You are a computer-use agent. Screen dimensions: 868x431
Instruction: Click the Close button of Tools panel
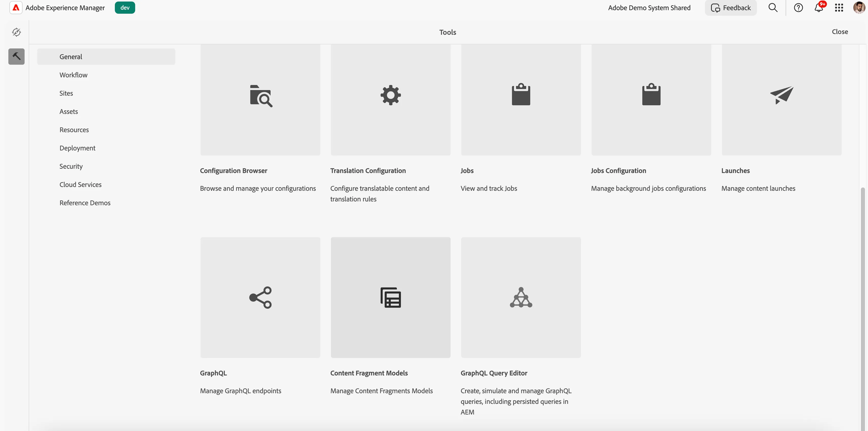click(840, 32)
